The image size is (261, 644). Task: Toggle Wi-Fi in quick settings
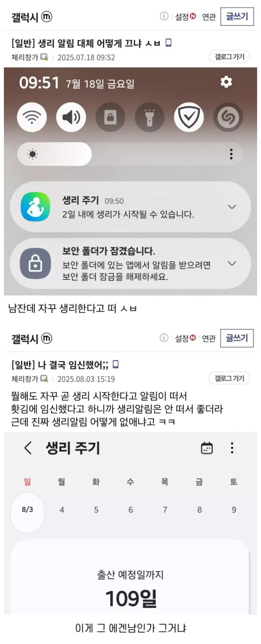pyautogui.click(x=32, y=117)
